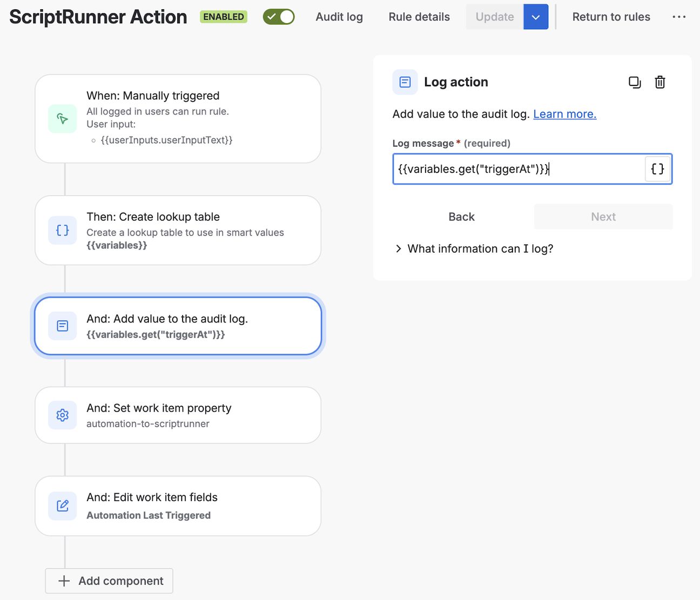Toggle the rule enabled switch off
The image size is (700, 600).
[279, 17]
